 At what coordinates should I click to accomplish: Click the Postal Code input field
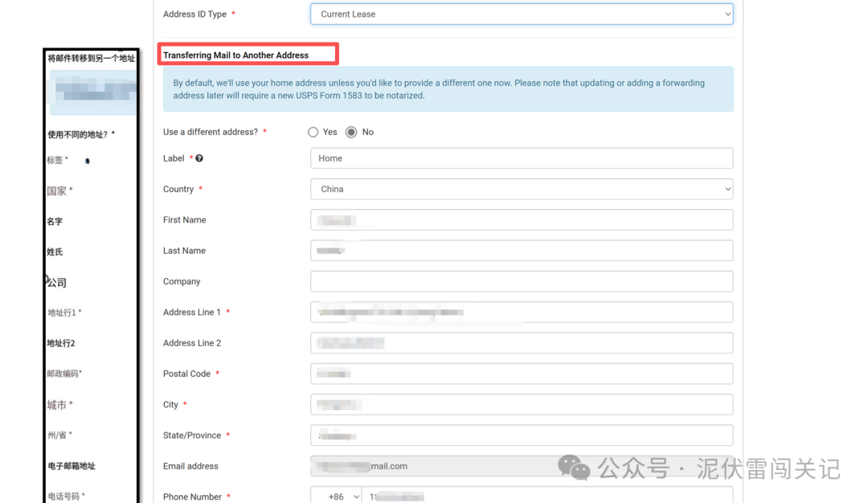[522, 374]
